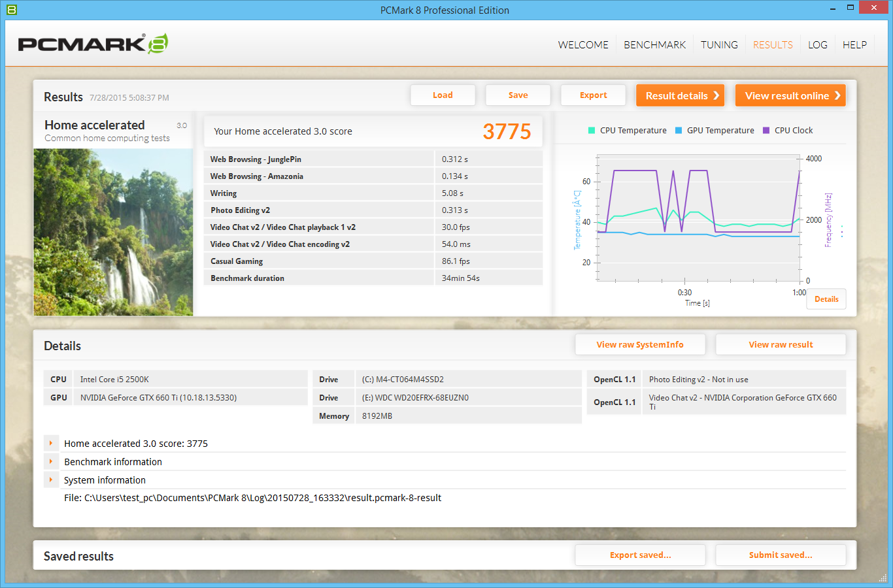Click the CPU Temperature legend swatch
This screenshot has width=893, height=588.
pos(592,131)
